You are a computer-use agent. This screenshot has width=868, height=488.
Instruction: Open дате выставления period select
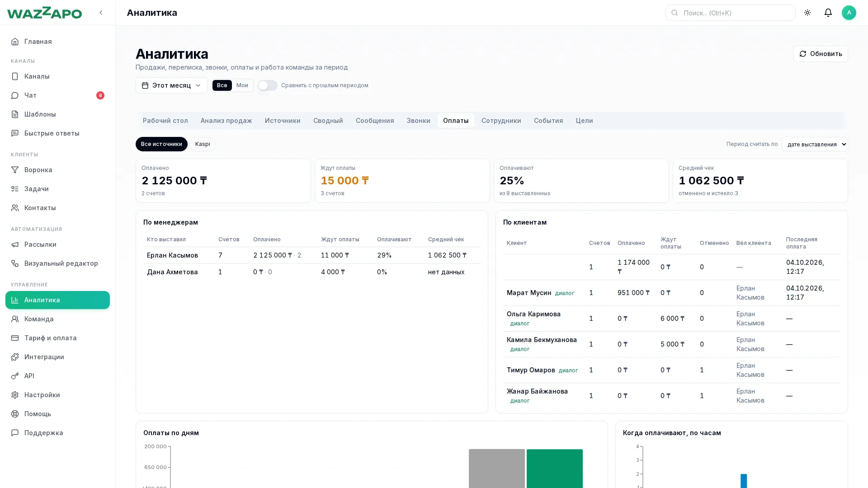(815, 144)
